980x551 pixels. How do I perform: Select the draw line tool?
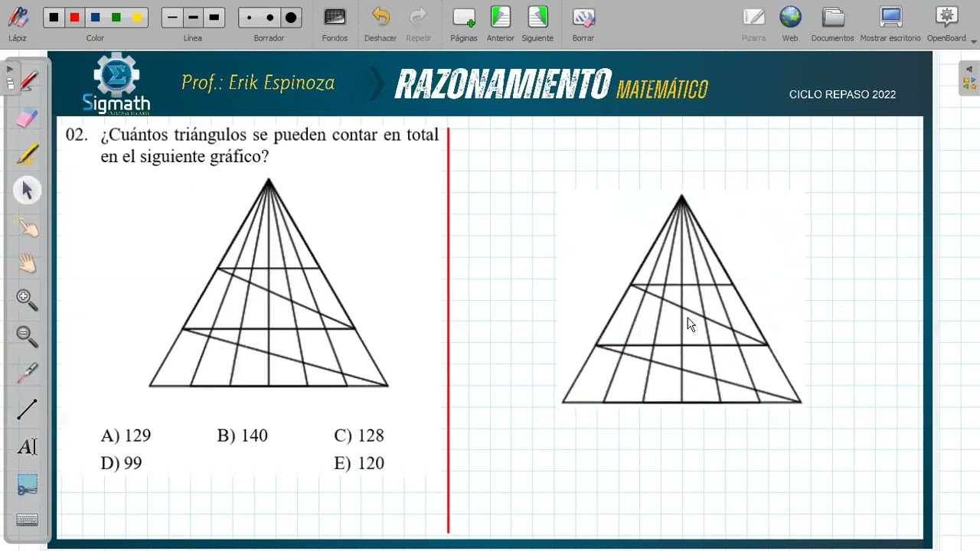(28, 410)
